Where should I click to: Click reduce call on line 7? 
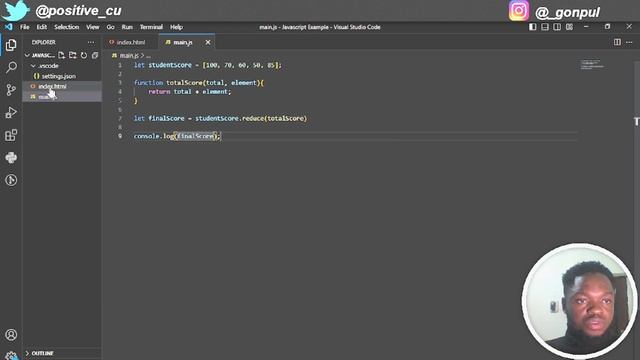pyautogui.click(x=253, y=118)
